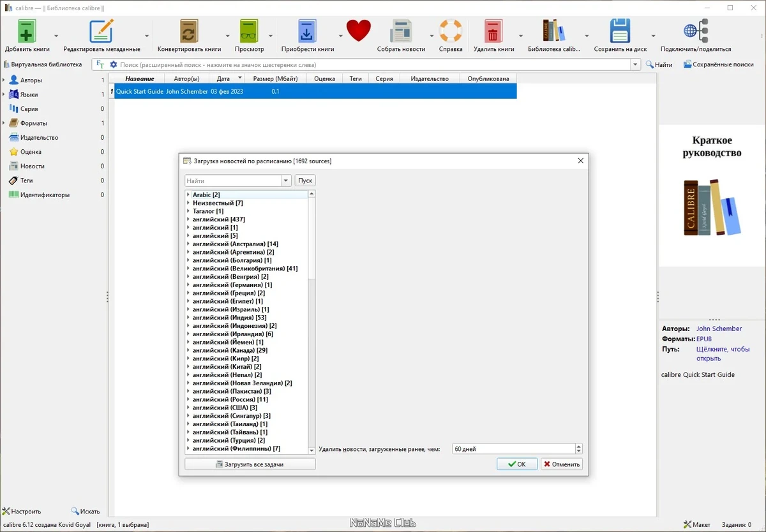The image size is (766, 532).
Task: Click Configure (Настроить) in tag browser
Action: [x=22, y=511]
